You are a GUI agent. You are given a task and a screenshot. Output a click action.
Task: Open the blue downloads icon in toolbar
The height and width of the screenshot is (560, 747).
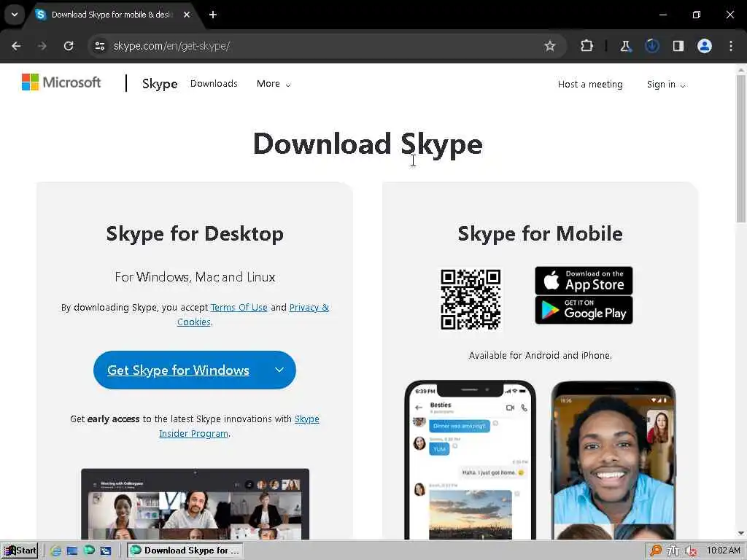pos(651,46)
